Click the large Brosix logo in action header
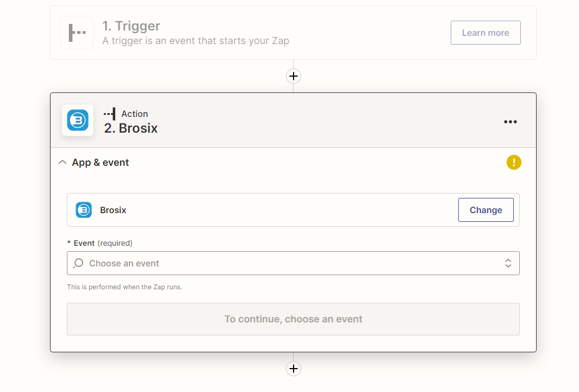Image resolution: width=579 pixels, height=392 pixels. [78, 120]
